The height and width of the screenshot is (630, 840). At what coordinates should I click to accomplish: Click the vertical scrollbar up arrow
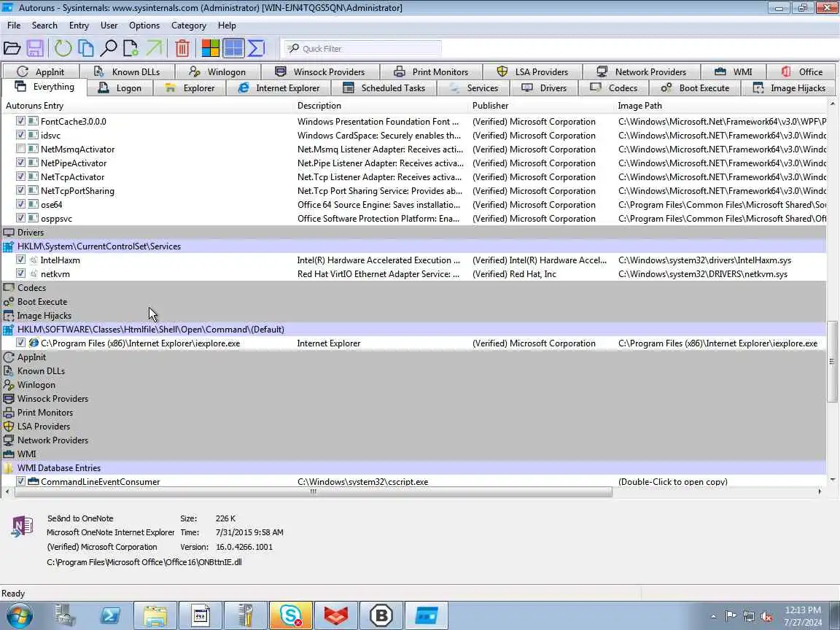point(832,104)
